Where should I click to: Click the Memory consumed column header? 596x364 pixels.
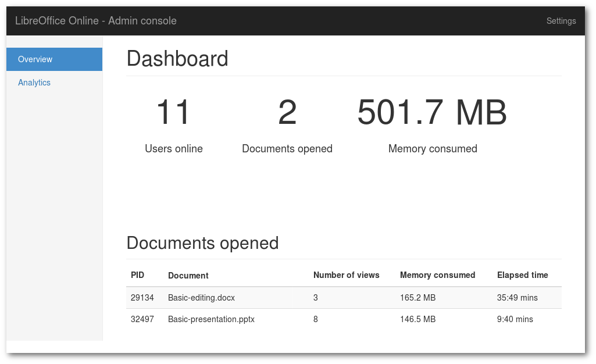pyautogui.click(x=437, y=275)
